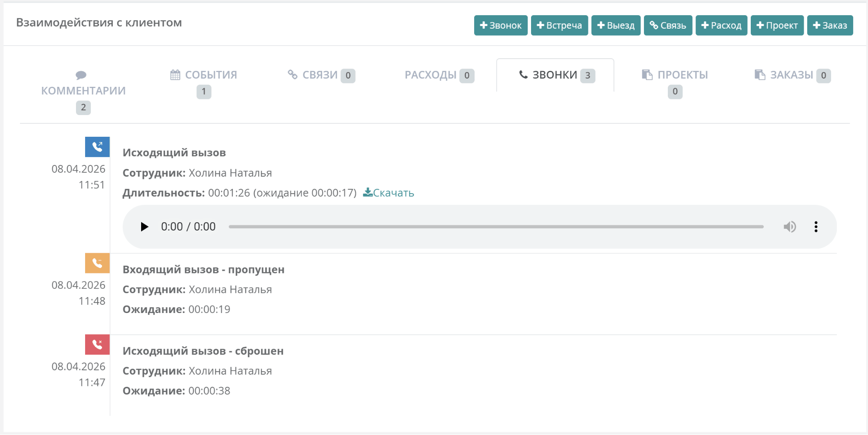Viewport: 868px width, 435px height.
Task: Add an expense with Расход button
Action: pyautogui.click(x=721, y=26)
